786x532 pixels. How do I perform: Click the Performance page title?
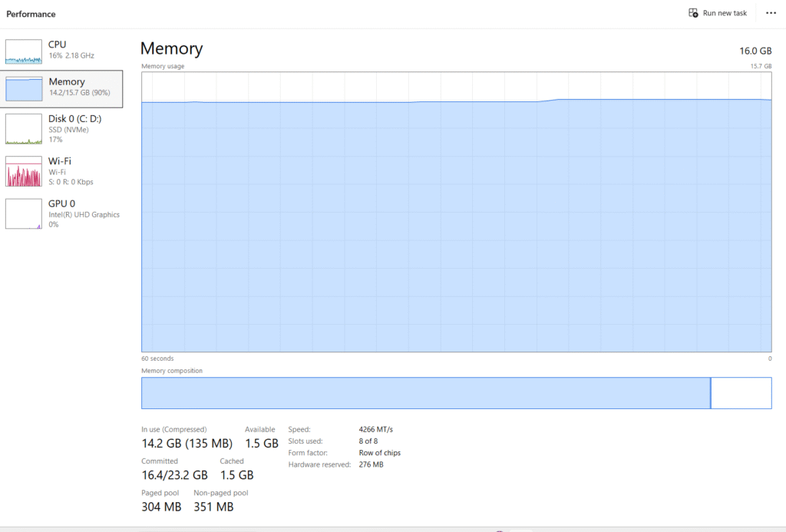click(x=31, y=14)
